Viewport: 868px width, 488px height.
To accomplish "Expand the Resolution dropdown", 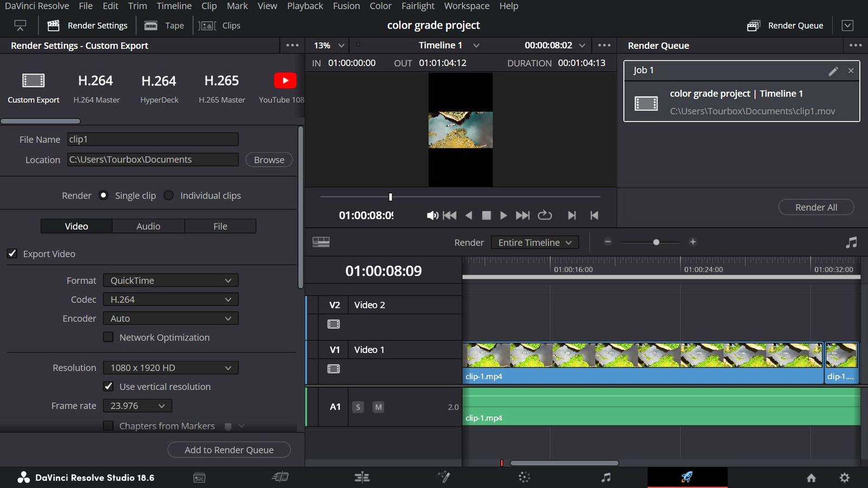I will coord(170,368).
